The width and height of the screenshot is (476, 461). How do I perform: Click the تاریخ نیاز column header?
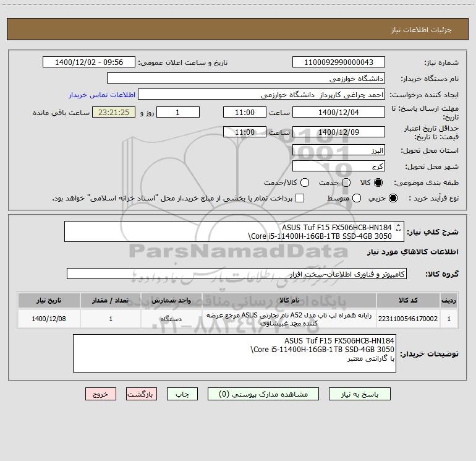49,301
